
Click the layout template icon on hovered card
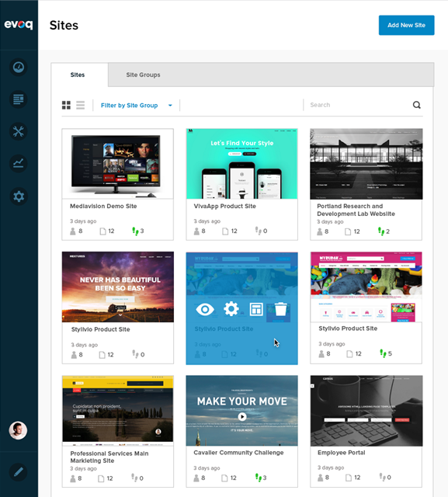(x=256, y=309)
